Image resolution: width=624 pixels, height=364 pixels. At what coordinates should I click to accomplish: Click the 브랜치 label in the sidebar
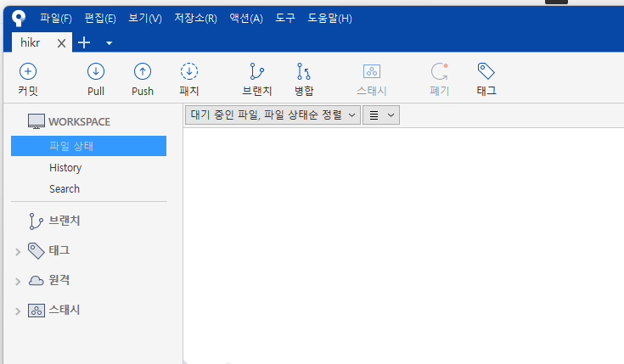pos(65,221)
